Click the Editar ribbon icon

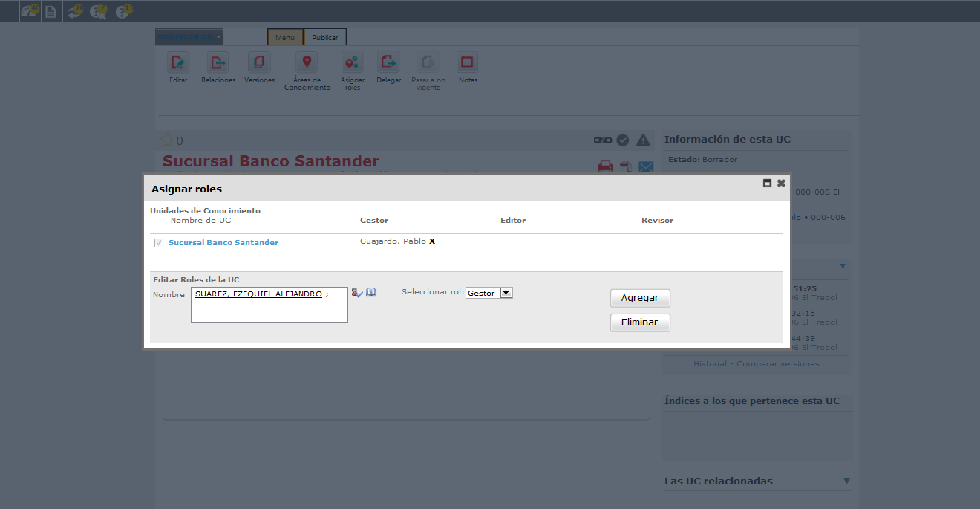[178, 62]
